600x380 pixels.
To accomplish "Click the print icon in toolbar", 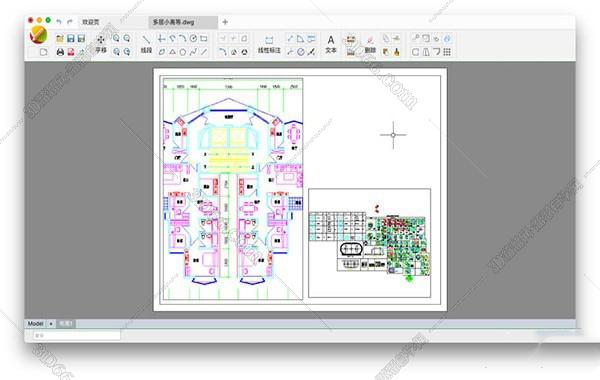I will click(x=60, y=52).
